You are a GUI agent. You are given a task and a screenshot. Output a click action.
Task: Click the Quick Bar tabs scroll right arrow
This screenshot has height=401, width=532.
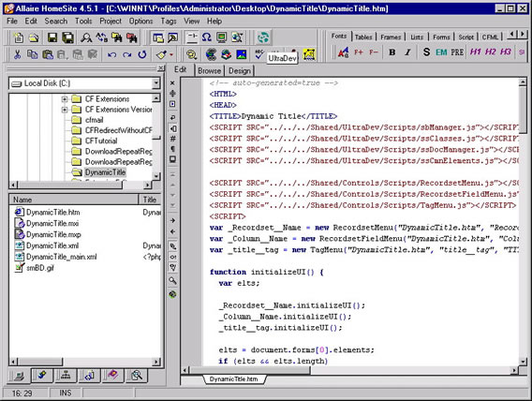[523, 34]
